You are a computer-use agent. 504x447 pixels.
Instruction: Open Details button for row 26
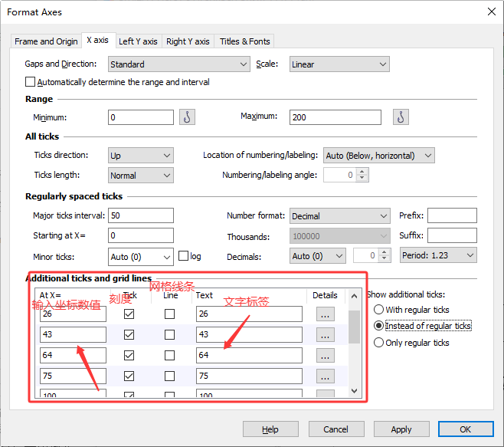click(x=325, y=314)
